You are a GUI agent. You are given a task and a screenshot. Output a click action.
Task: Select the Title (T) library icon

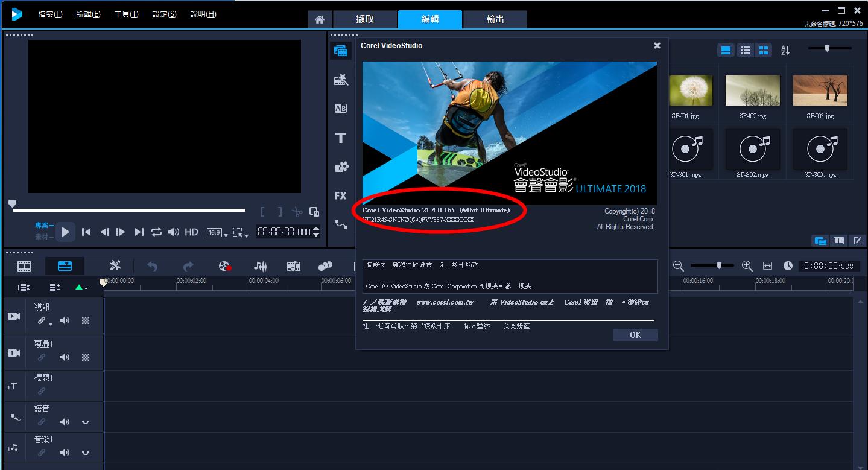(341, 138)
